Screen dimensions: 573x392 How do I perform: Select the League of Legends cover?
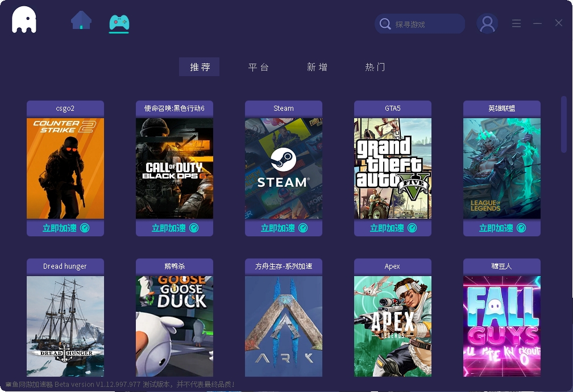[x=502, y=168]
